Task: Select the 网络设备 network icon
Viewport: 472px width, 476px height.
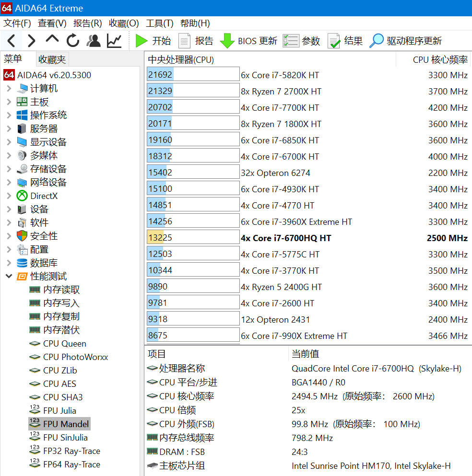Action: 22,183
